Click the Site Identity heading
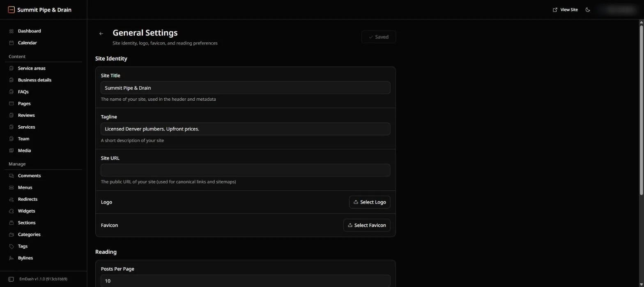 111,59
